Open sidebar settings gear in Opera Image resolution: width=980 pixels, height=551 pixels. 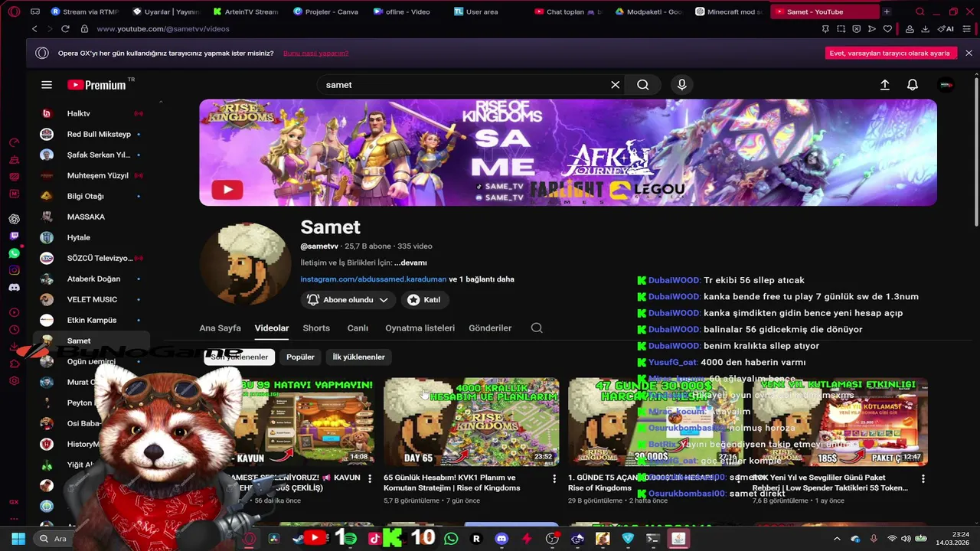pos(14,381)
